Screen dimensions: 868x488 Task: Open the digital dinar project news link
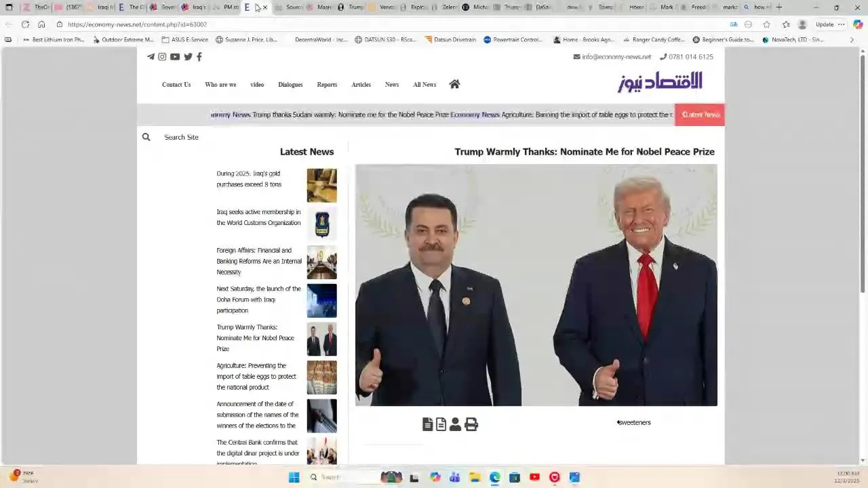pyautogui.click(x=258, y=452)
